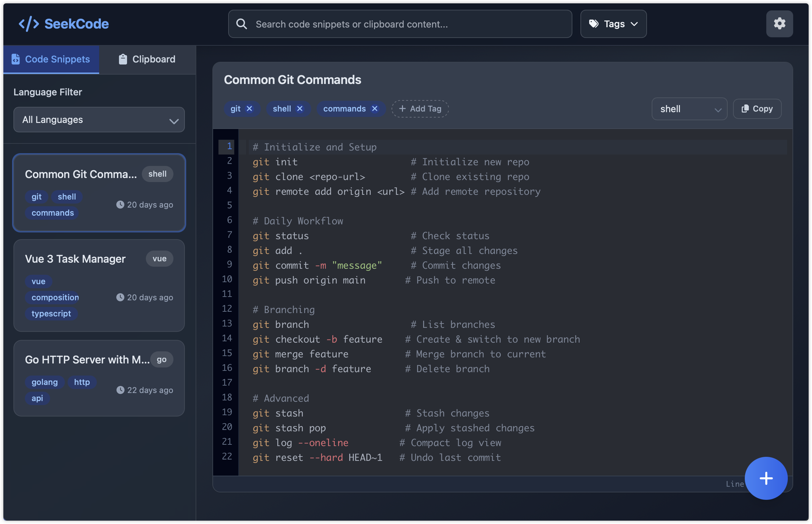Open the shell language selector dropdown
Screen dimensions: 812x524
coord(689,109)
